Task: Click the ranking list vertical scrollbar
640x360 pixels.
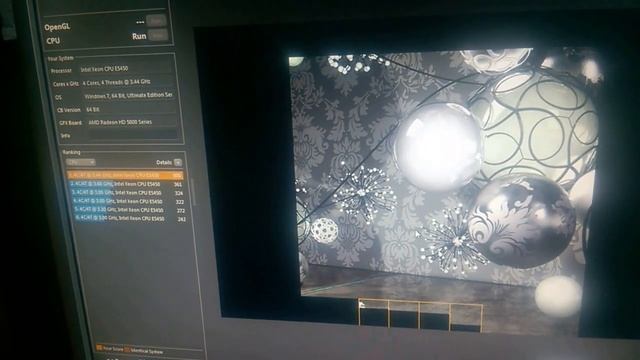Action: (x=193, y=191)
